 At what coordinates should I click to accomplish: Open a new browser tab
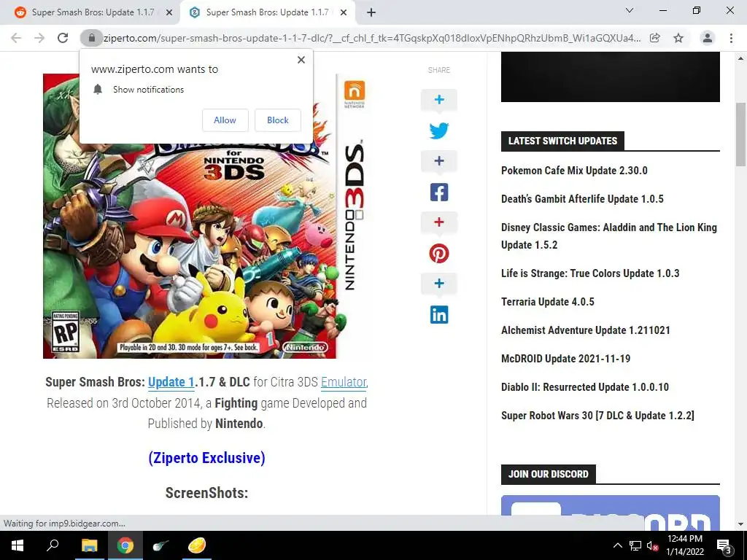point(371,13)
